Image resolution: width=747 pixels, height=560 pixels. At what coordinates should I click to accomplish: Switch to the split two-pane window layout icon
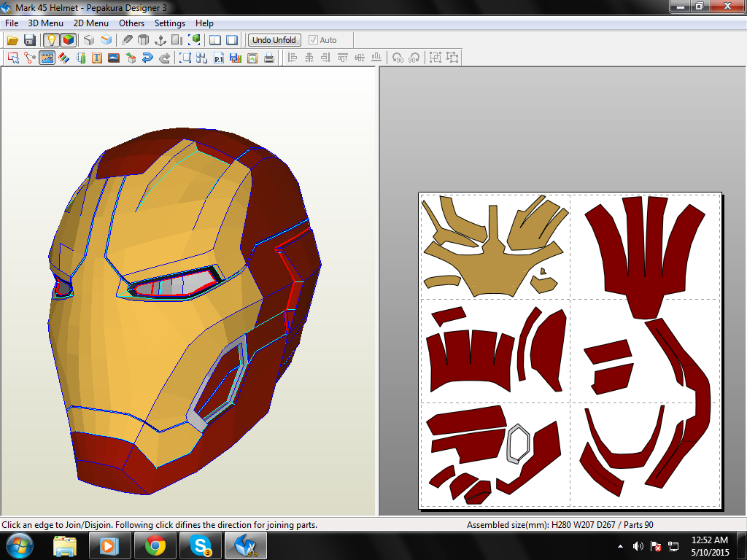point(215,40)
